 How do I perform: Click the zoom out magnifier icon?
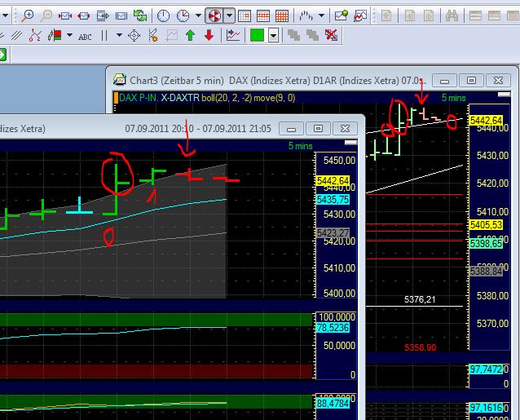coord(46,15)
